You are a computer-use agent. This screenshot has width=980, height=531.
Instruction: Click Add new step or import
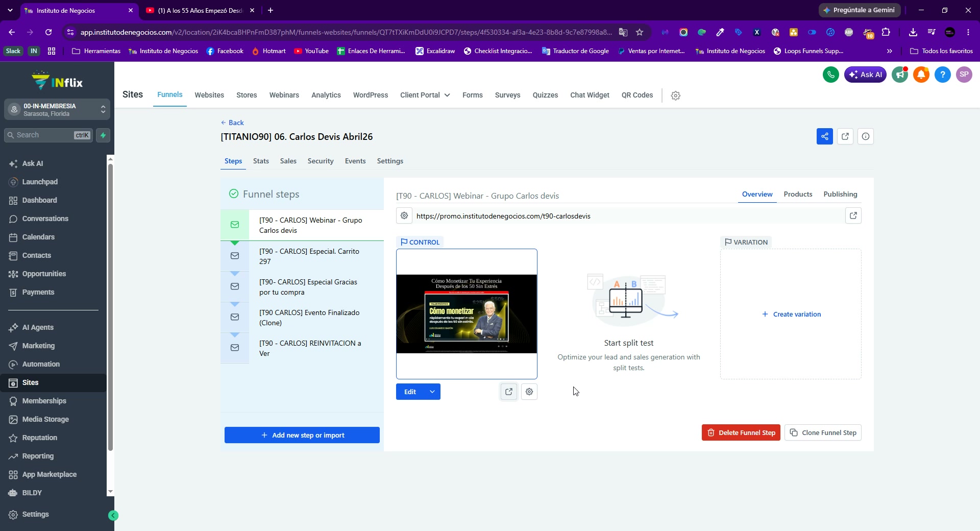(302, 435)
